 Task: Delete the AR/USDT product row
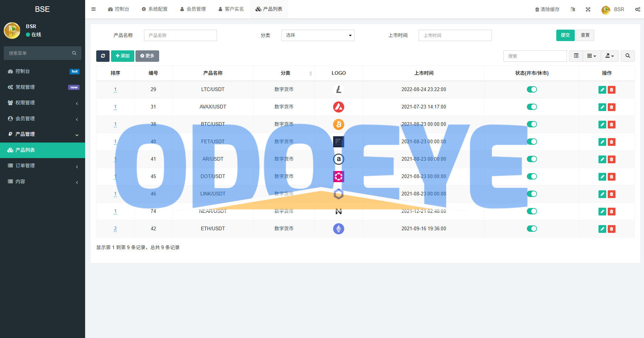click(611, 159)
